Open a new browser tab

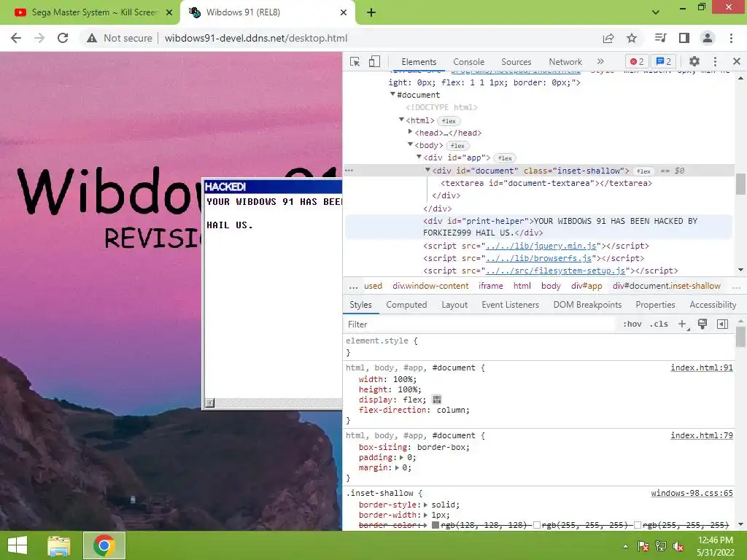point(371,13)
